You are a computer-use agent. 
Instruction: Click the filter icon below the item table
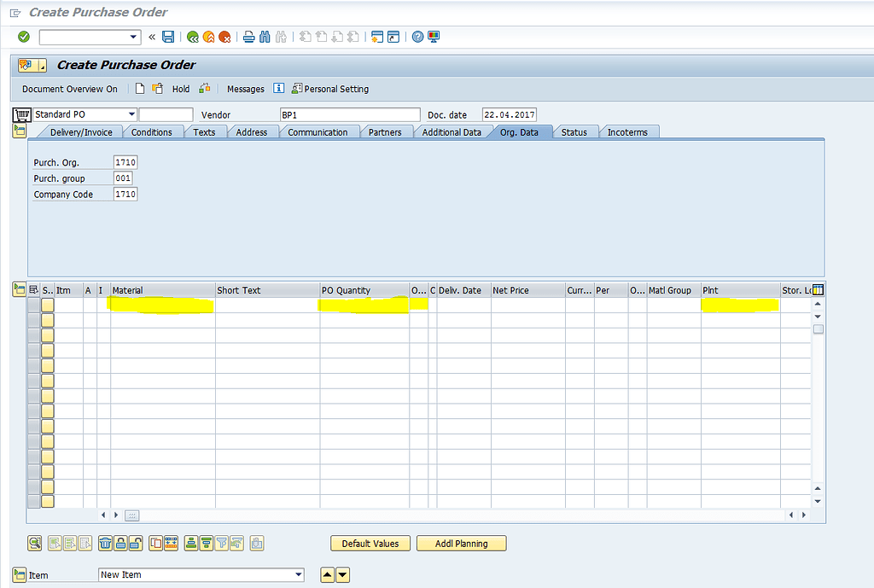click(222, 544)
